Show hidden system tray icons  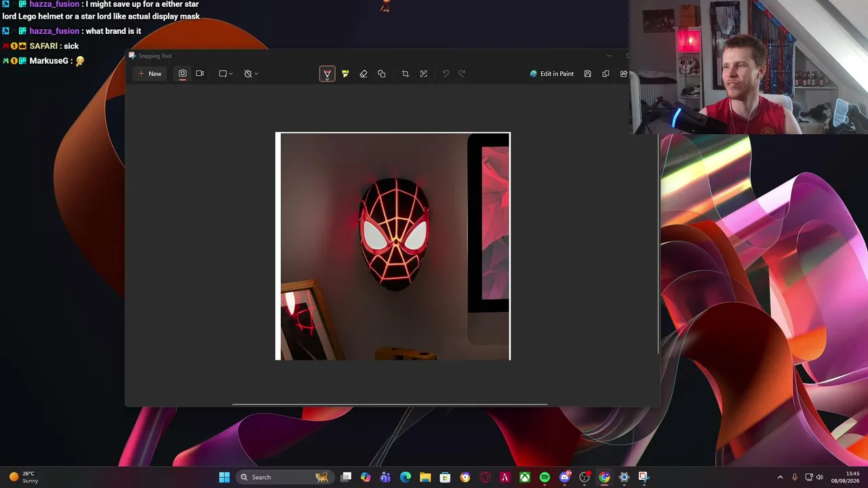pos(780,477)
